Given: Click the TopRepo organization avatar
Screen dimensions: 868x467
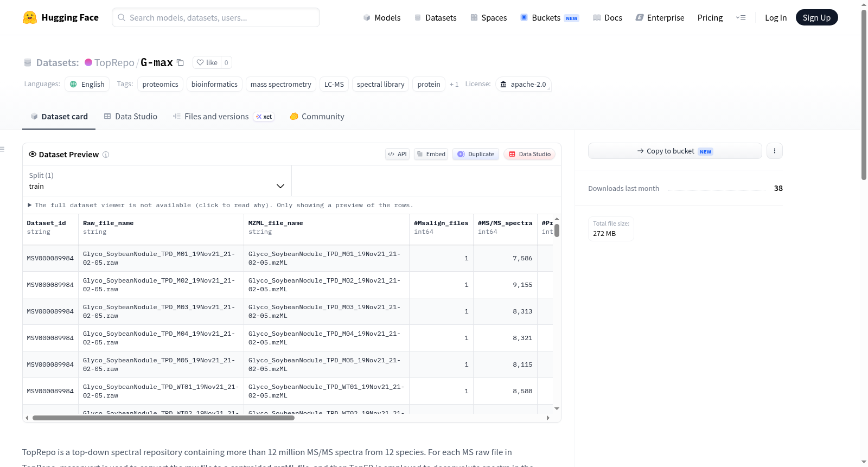Looking at the screenshot, I should click(x=88, y=62).
